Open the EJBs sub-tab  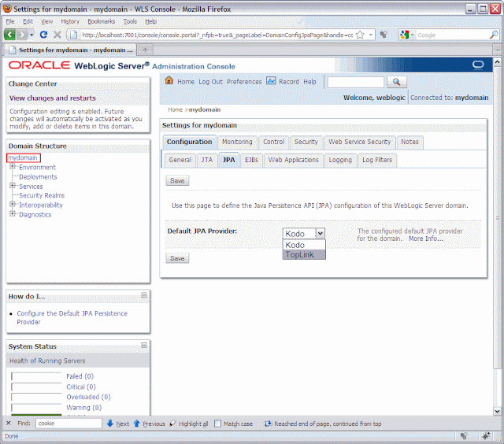click(x=251, y=160)
